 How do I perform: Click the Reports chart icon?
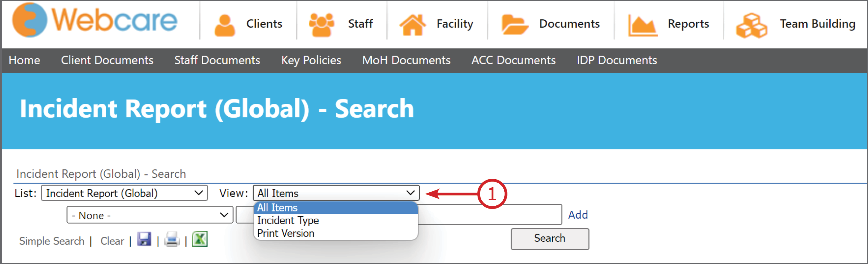(642, 25)
